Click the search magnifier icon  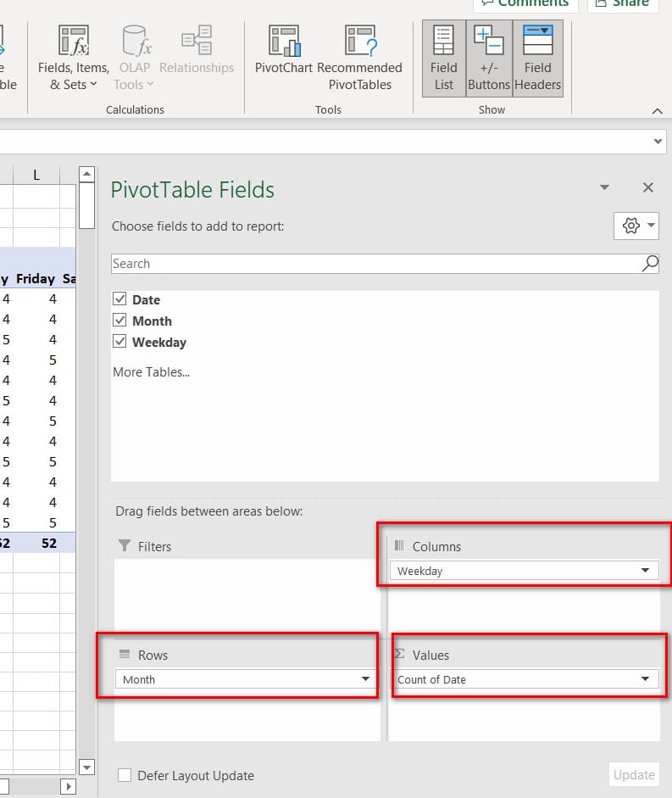click(x=650, y=264)
